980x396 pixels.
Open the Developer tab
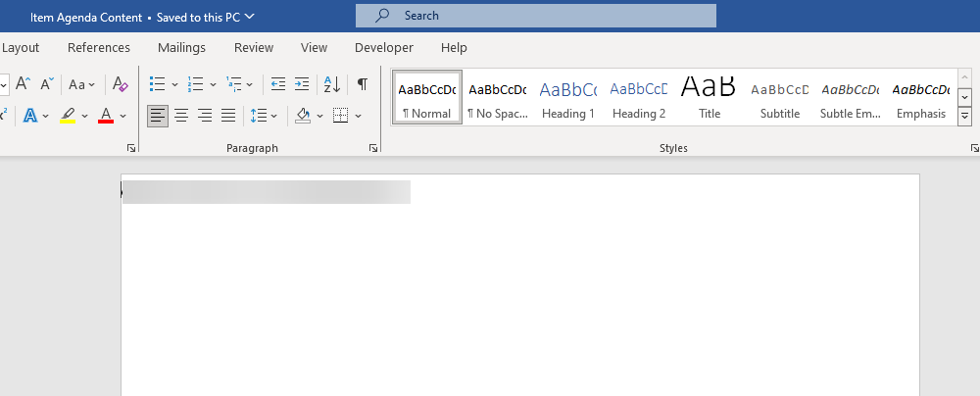tap(384, 48)
